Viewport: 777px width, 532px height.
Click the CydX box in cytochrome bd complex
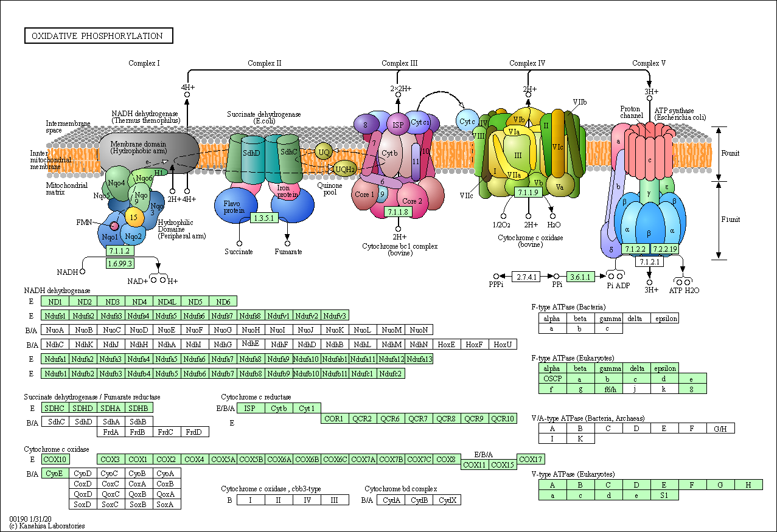pyautogui.click(x=448, y=500)
